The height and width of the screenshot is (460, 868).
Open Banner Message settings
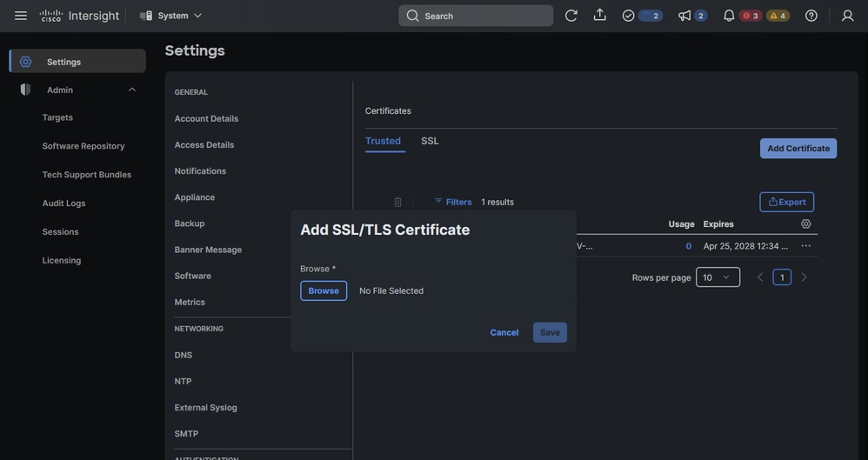click(208, 250)
